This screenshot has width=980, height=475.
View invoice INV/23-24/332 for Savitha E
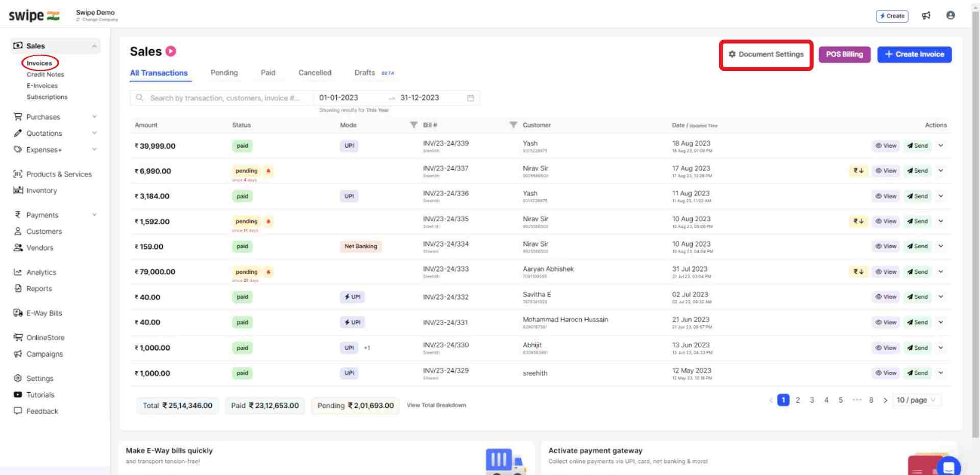(x=886, y=297)
